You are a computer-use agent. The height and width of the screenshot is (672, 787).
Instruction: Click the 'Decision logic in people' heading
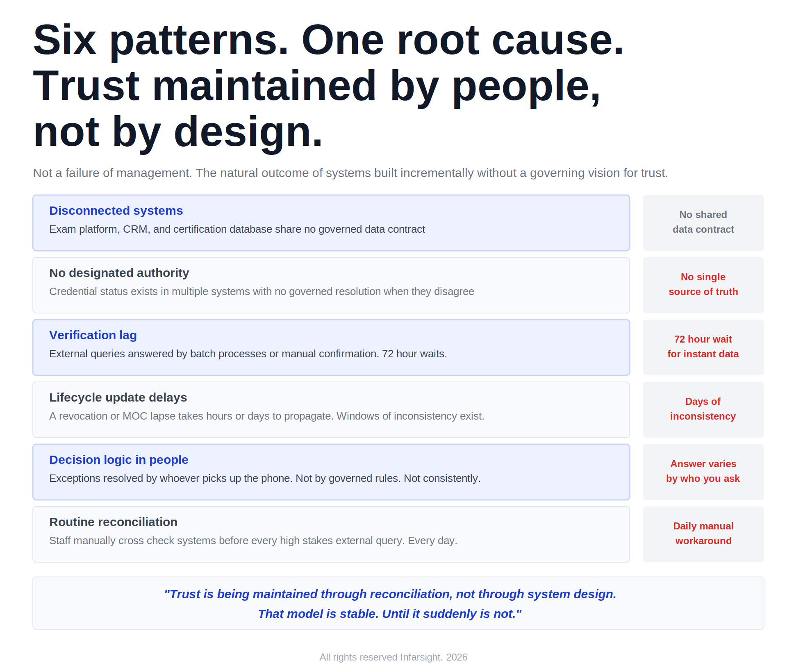point(119,460)
